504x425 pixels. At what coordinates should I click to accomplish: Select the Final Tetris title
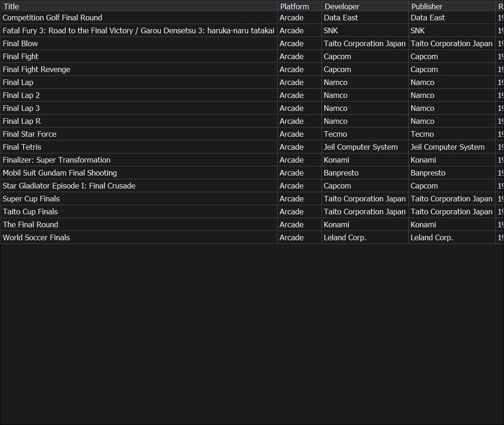click(x=22, y=147)
